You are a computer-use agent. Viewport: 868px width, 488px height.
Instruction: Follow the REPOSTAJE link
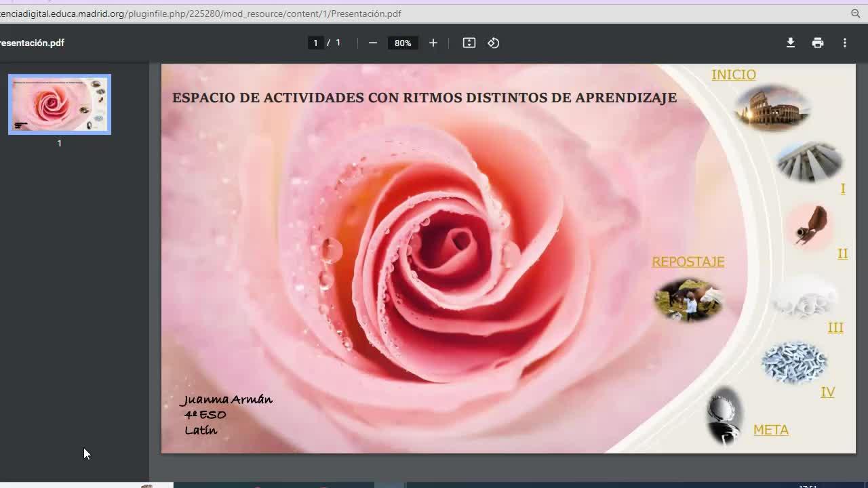pos(688,262)
